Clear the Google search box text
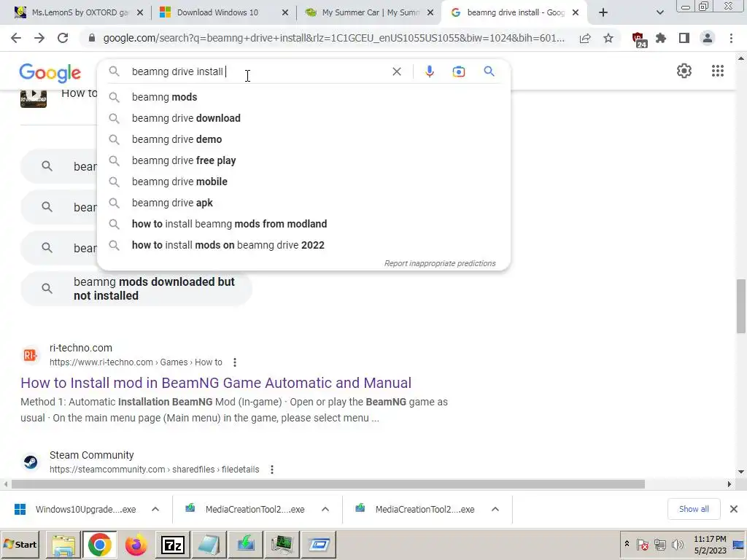This screenshot has width=747, height=560. (396, 71)
